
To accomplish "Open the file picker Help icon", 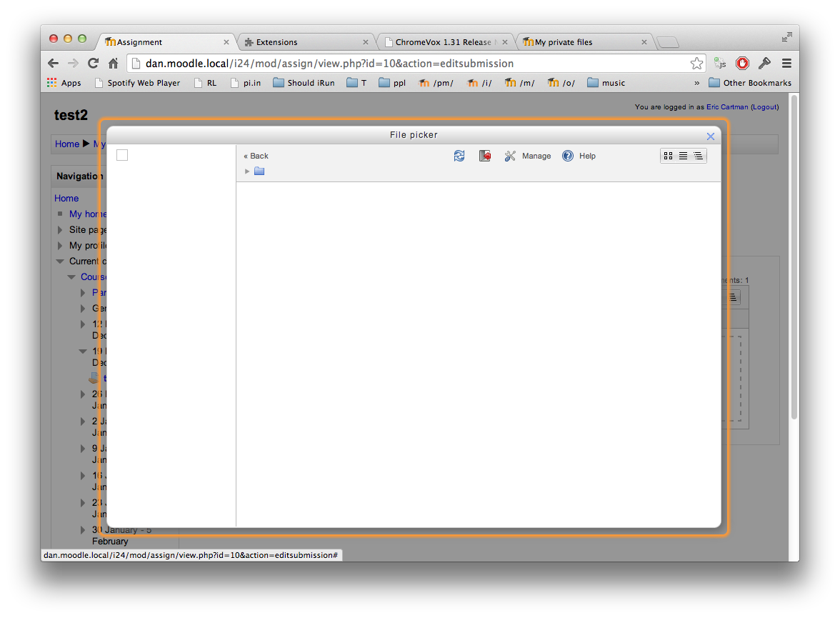I will (x=568, y=156).
